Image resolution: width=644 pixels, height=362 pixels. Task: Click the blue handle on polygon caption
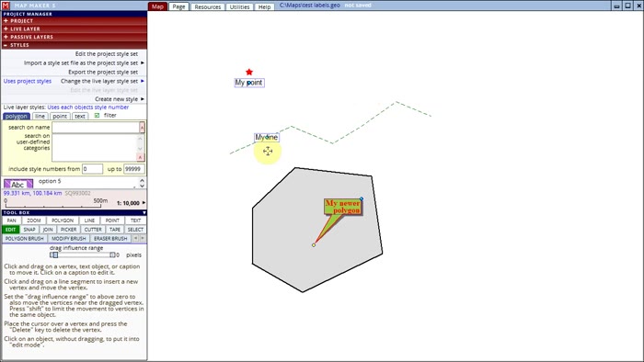362,198
